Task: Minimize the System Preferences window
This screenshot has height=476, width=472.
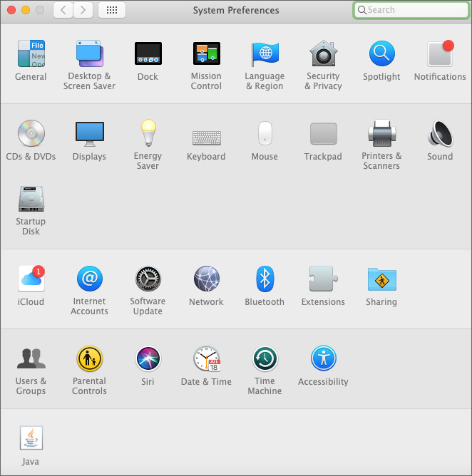Action: [26, 10]
